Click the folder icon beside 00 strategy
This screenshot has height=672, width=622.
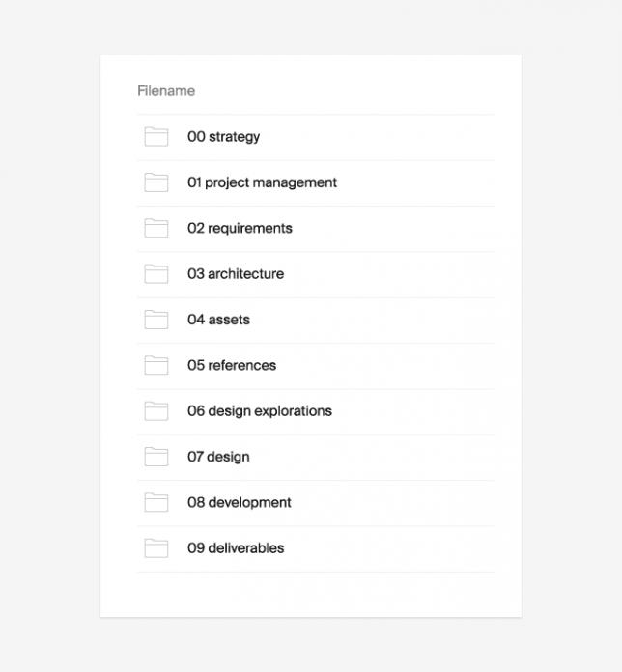pyautogui.click(x=156, y=137)
